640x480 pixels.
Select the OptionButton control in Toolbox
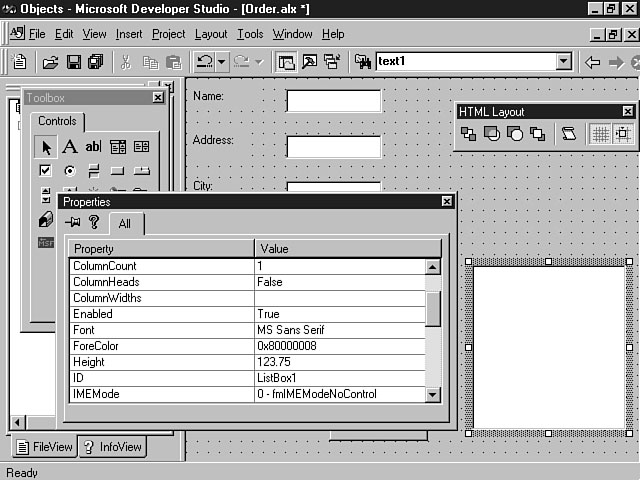69,171
